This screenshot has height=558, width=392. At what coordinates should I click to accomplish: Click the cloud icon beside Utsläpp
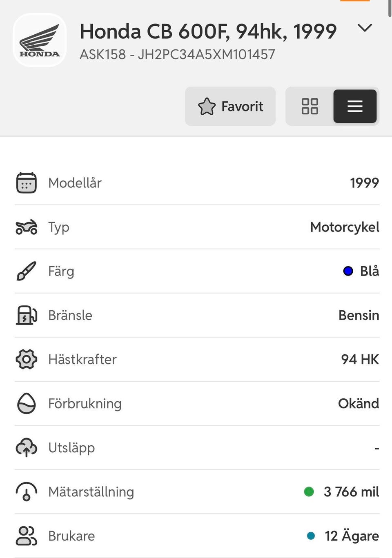pos(27,448)
